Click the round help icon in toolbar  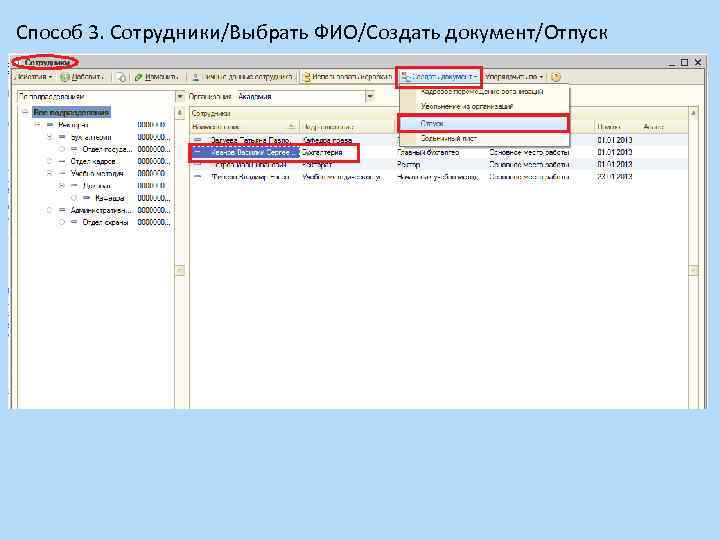tap(556, 77)
